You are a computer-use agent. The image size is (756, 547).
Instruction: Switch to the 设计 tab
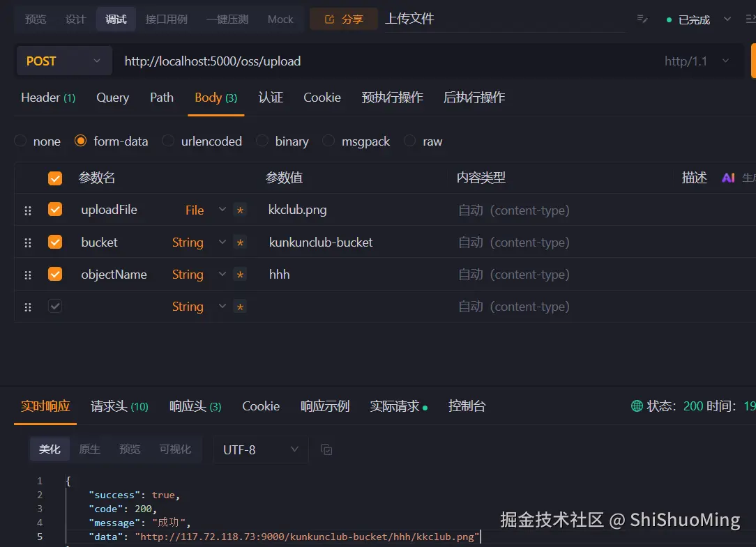point(76,20)
